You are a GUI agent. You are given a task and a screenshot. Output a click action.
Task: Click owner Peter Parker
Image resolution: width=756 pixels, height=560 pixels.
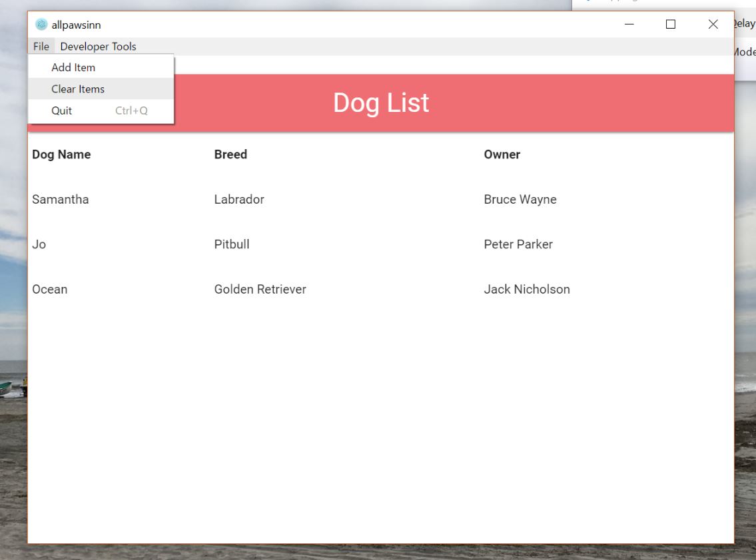(x=518, y=244)
